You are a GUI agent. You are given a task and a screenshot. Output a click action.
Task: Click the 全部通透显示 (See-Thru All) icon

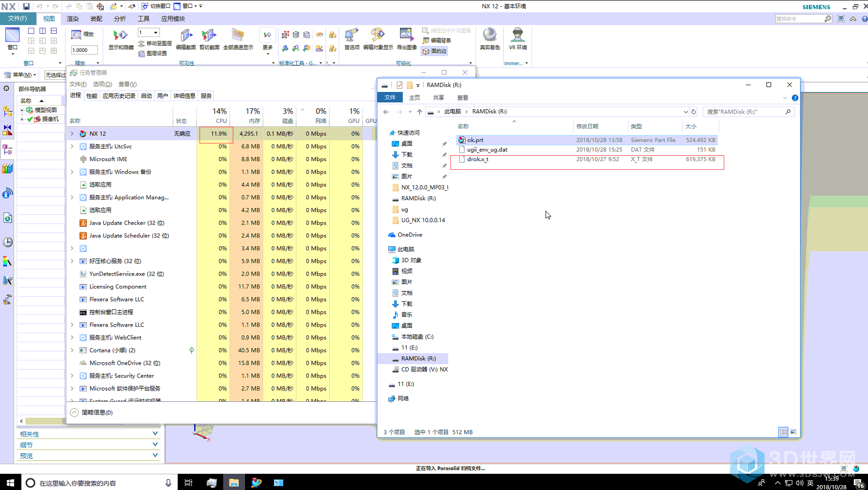pos(238,36)
